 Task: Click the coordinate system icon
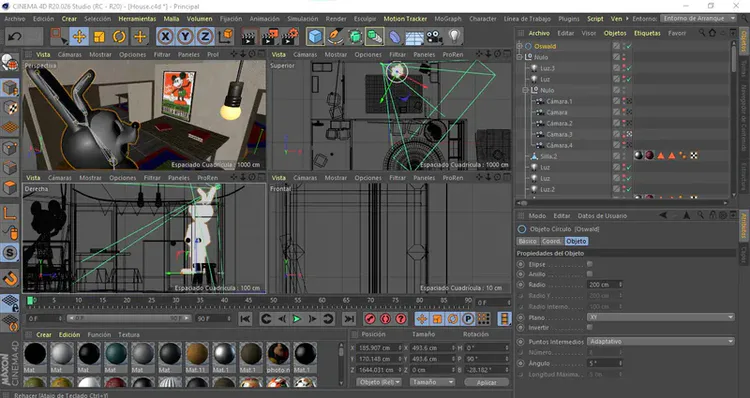point(225,37)
